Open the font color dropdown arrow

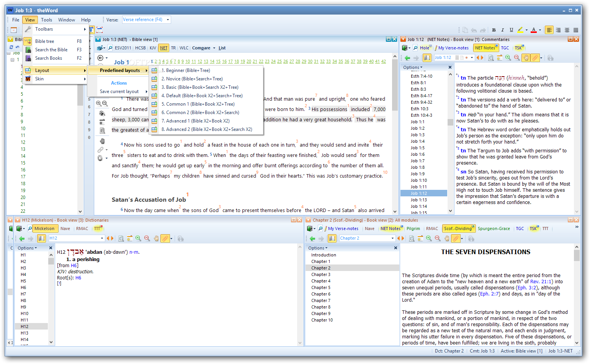(x=540, y=30)
